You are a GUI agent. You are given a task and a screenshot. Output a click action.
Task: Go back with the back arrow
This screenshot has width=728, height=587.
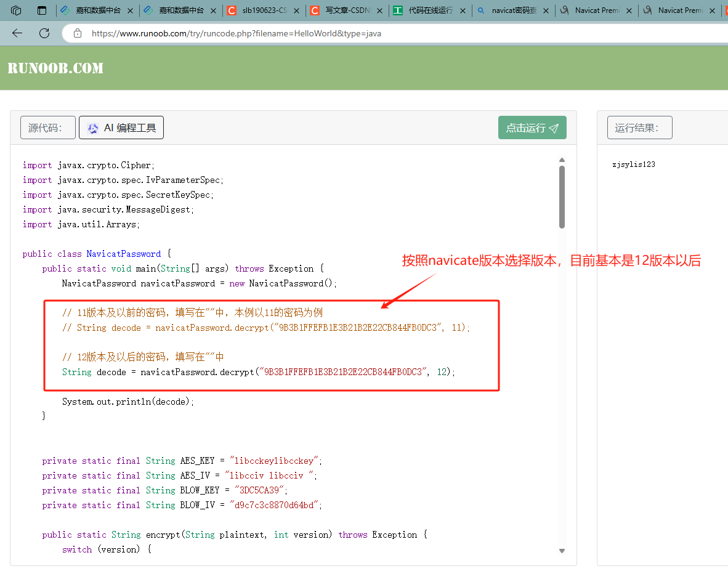click(x=17, y=33)
